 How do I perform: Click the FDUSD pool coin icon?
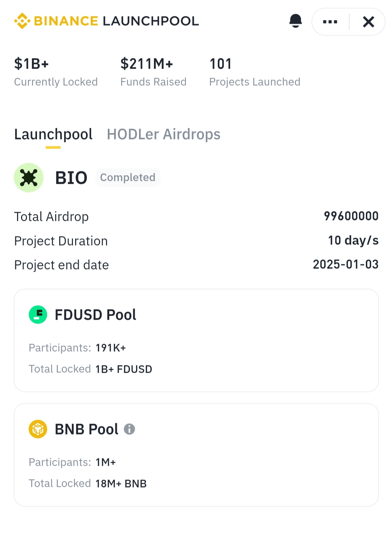[x=38, y=315]
